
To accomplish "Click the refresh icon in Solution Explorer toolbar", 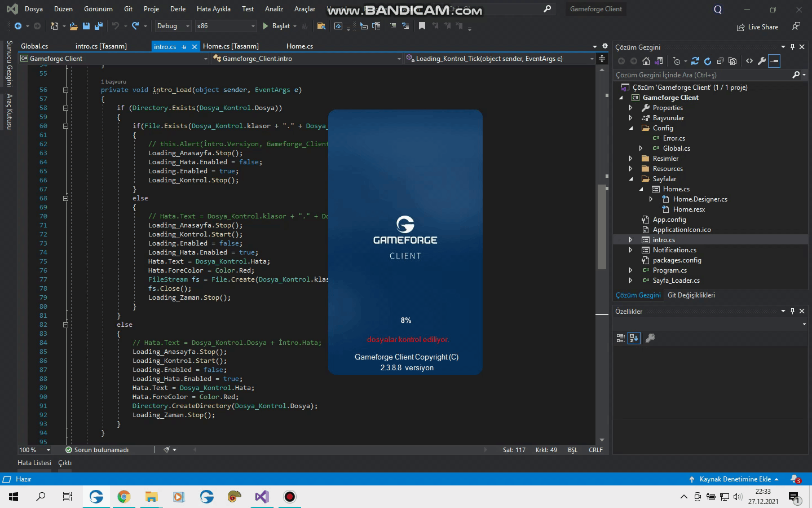I will pos(708,61).
